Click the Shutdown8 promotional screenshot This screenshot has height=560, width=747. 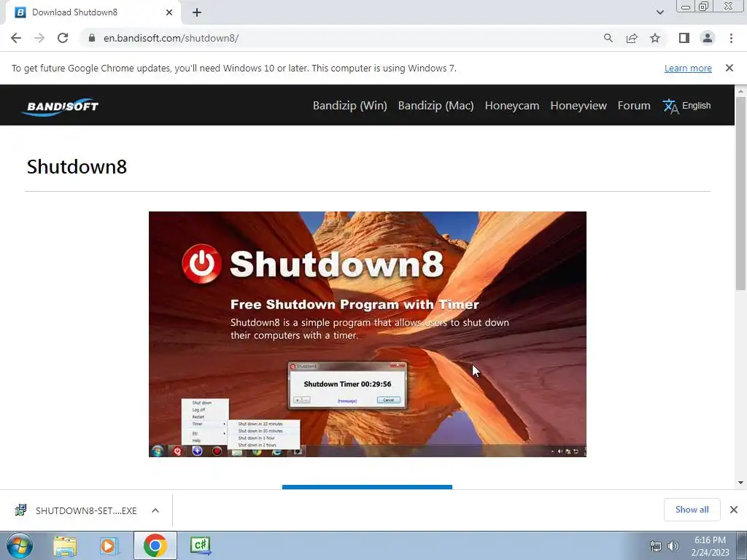(x=368, y=334)
